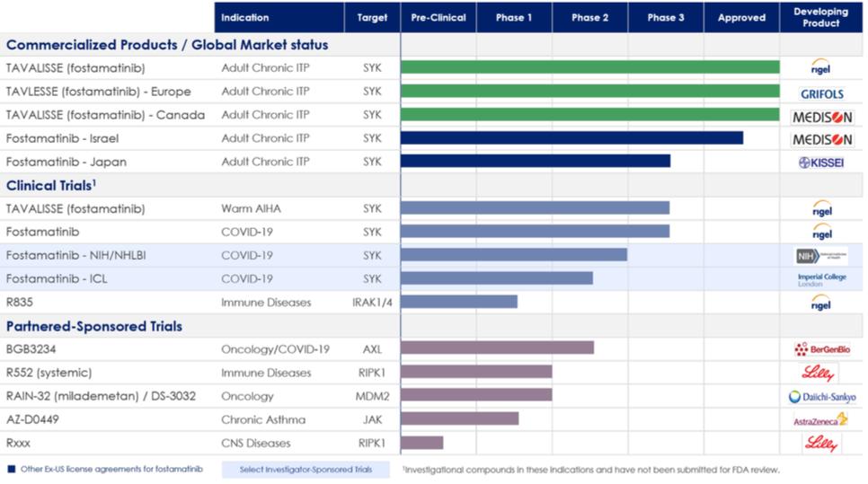Select the Target column header
The image size is (868, 484).
[x=372, y=17]
